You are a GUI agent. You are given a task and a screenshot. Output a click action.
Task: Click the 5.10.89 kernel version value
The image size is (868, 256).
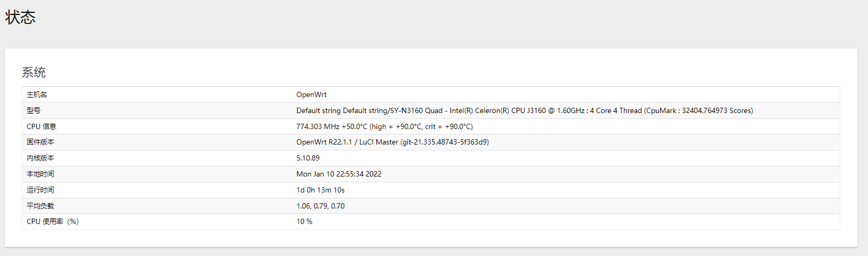pyautogui.click(x=308, y=158)
